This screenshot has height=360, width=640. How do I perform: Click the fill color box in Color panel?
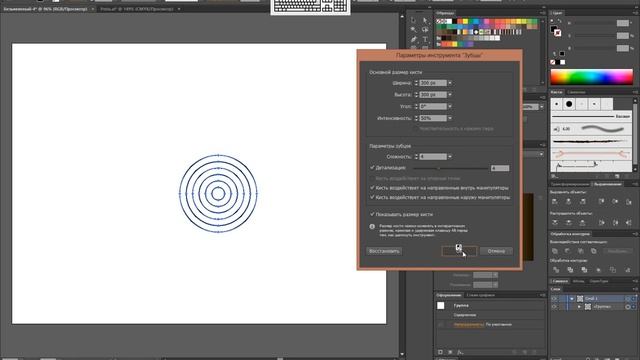point(553,29)
